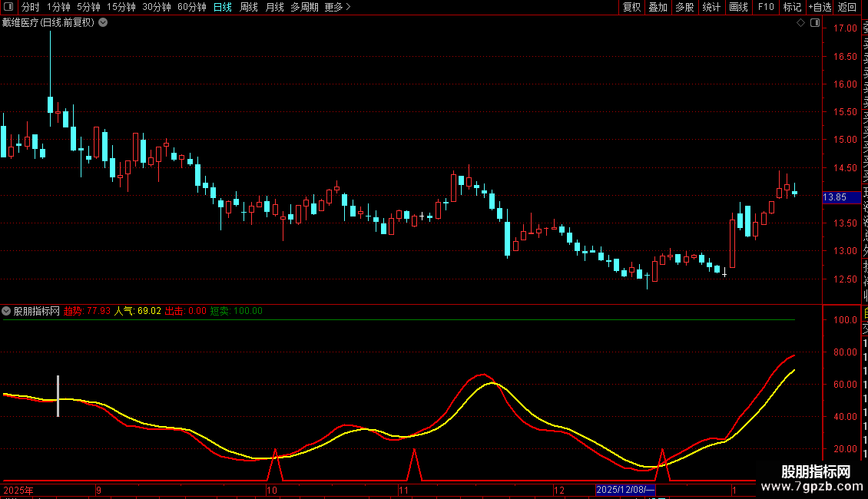Click the 复权 price adjustment button
The width and height of the screenshot is (868, 499).
coord(631,7)
